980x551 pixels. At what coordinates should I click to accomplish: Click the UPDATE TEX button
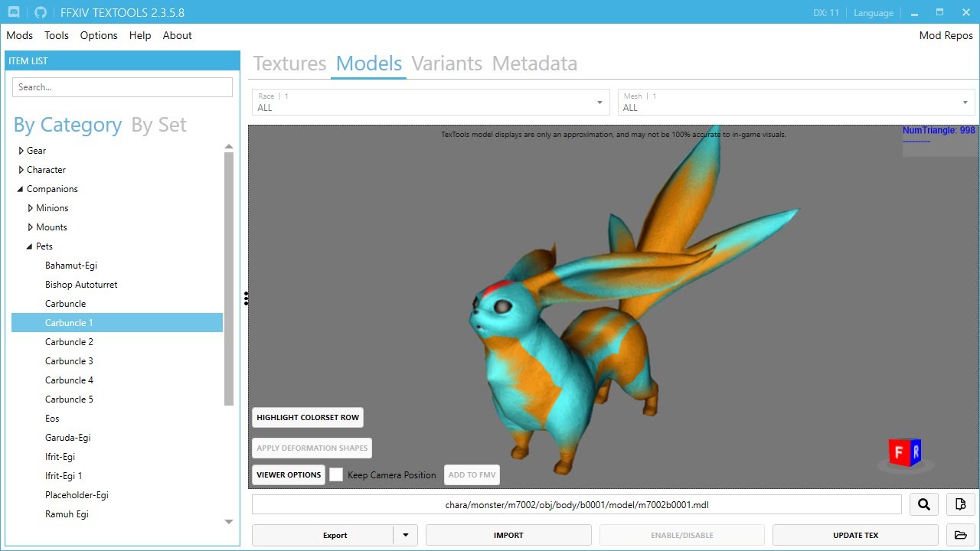pyautogui.click(x=855, y=535)
